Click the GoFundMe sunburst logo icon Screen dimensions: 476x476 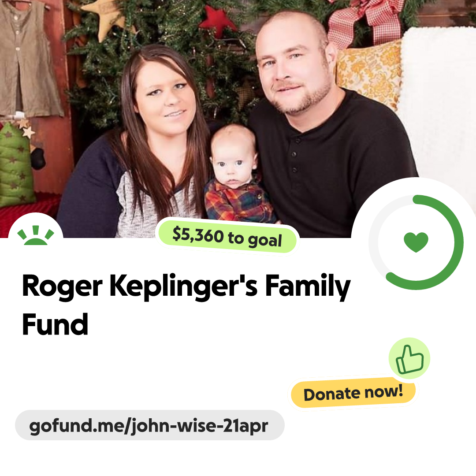[36, 235]
